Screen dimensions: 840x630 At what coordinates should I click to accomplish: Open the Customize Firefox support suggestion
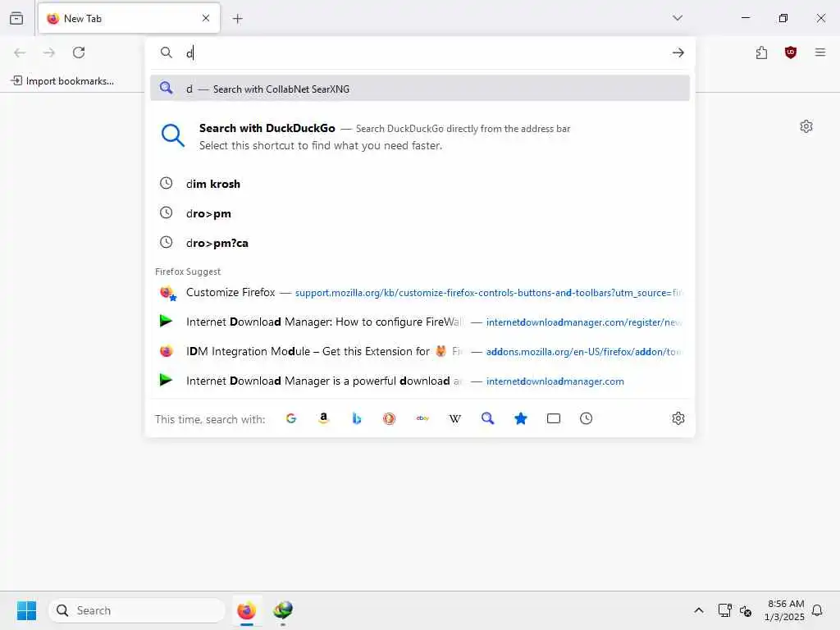[420, 293]
